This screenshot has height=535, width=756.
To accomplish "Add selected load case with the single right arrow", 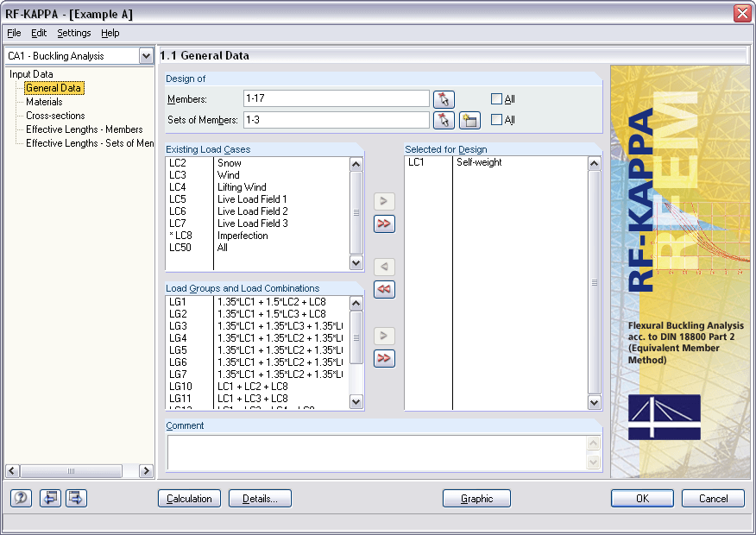I will coord(384,201).
